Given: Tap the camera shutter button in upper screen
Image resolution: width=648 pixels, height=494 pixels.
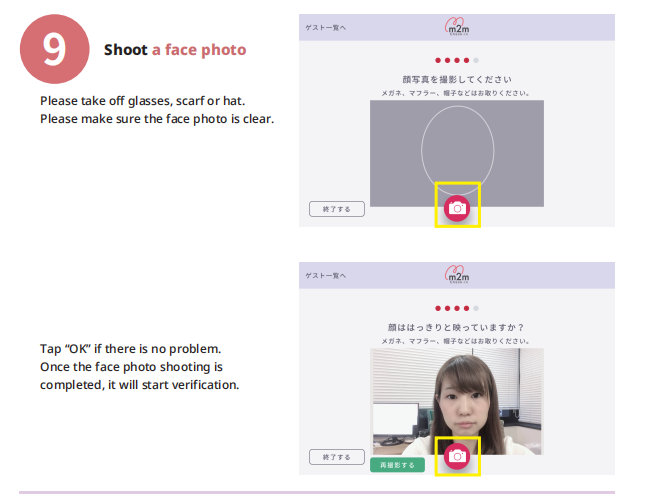Looking at the screenshot, I should [x=457, y=207].
